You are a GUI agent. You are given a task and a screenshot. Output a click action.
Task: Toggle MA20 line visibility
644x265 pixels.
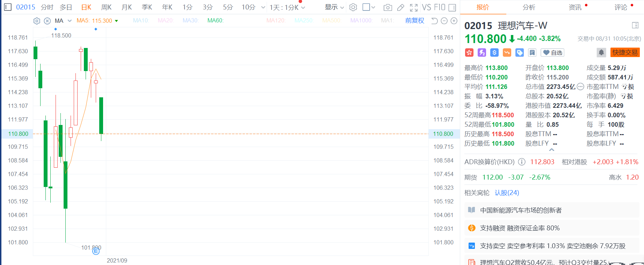[x=166, y=21]
